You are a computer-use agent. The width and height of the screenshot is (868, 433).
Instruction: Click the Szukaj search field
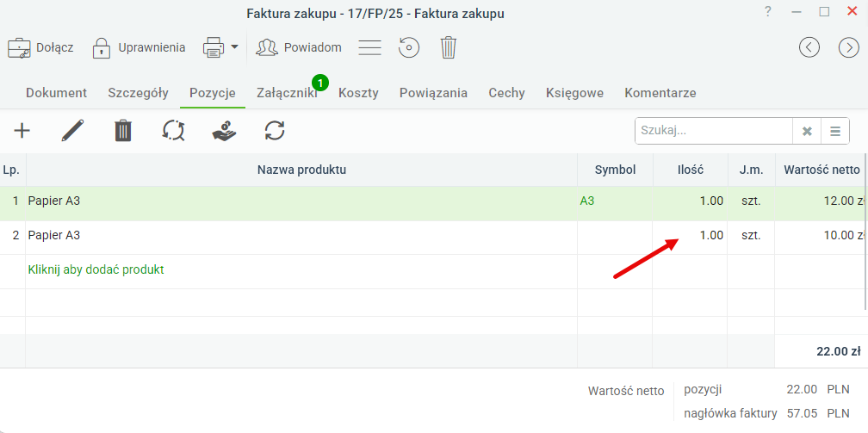click(714, 131)
